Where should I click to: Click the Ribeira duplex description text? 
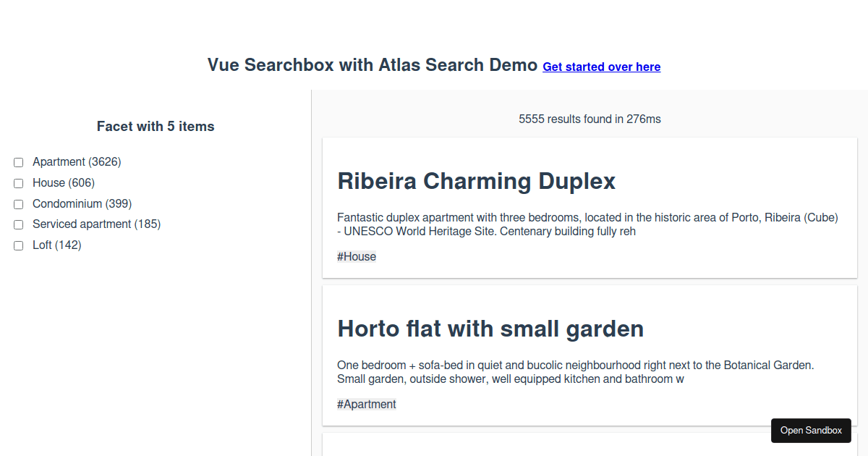click(x=587, y=224)
